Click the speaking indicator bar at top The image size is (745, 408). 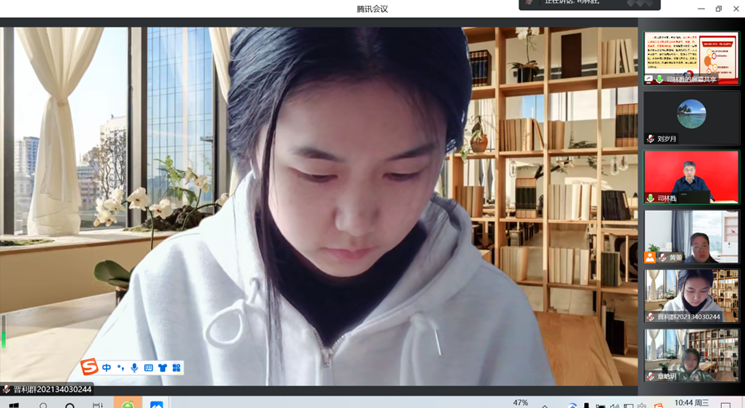[590, 4]
